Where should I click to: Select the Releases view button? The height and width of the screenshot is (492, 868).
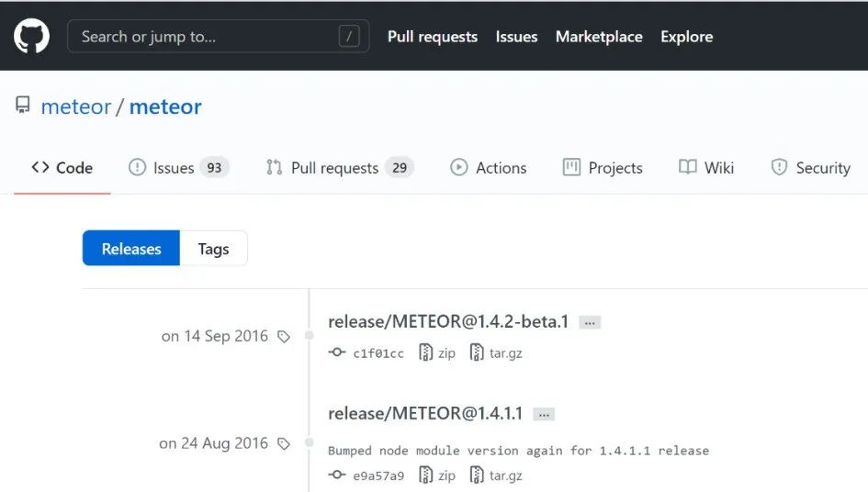click(131, 249)
